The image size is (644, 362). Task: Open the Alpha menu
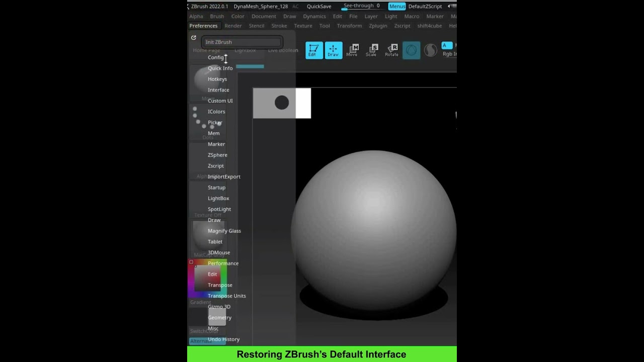tap(196, 16)
